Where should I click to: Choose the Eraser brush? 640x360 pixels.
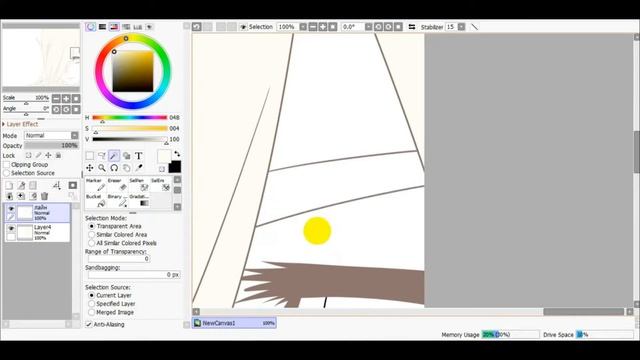(x=118, y=184)
